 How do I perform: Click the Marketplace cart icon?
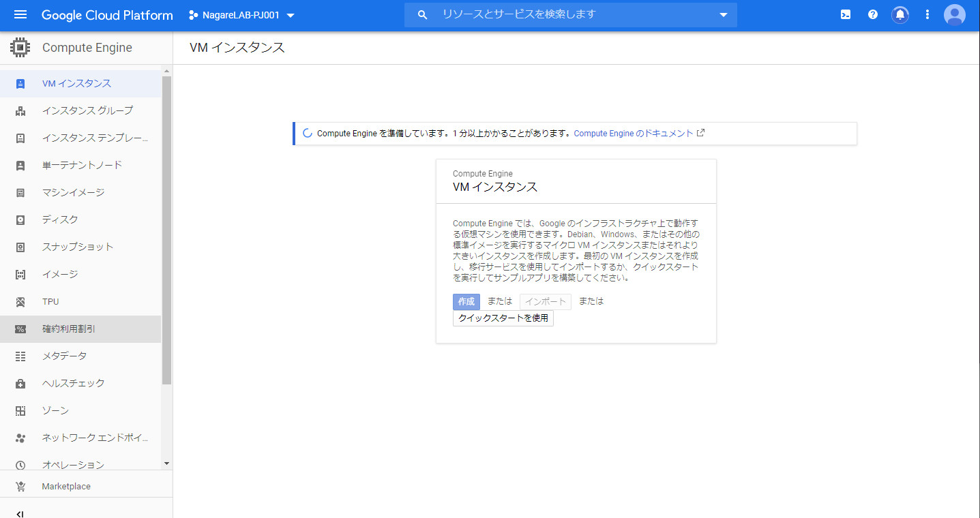20,487
